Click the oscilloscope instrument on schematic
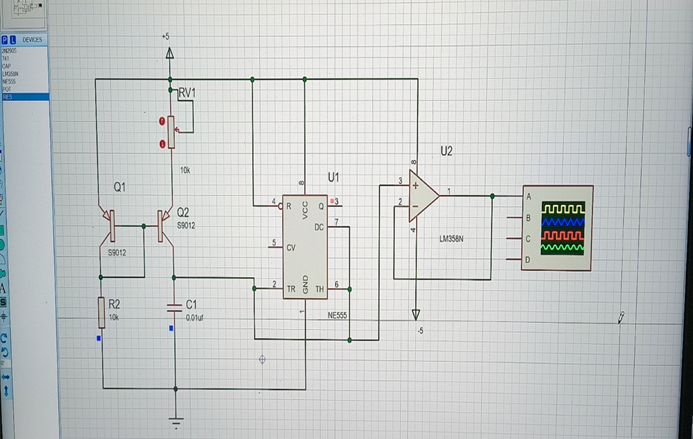This screenshot has width=693, height=439. tap(557, 228)
